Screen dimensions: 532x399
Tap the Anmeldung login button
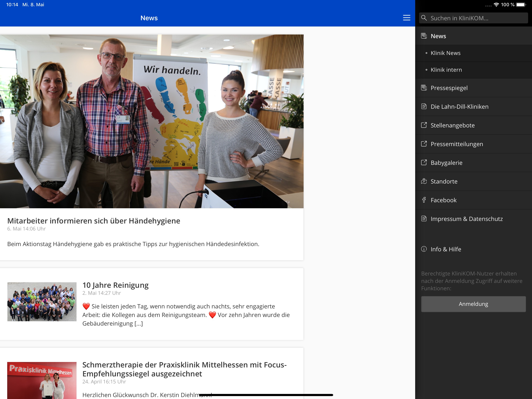473,304
